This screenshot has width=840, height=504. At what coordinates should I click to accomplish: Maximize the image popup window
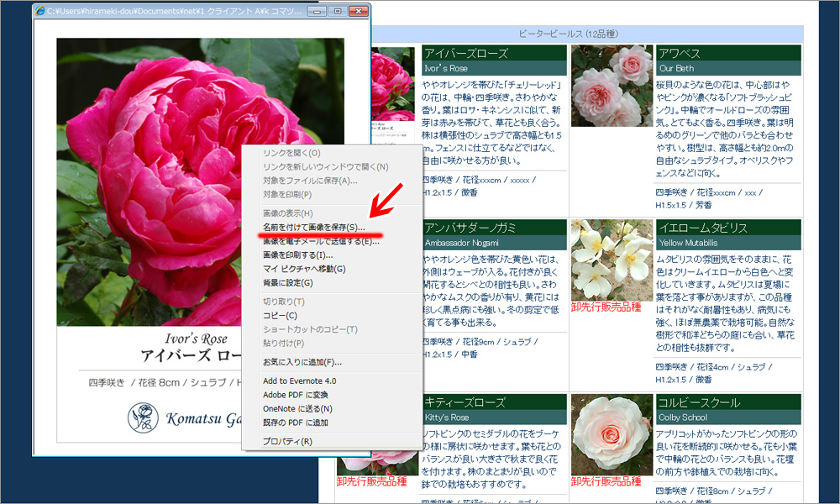(338, 11)
